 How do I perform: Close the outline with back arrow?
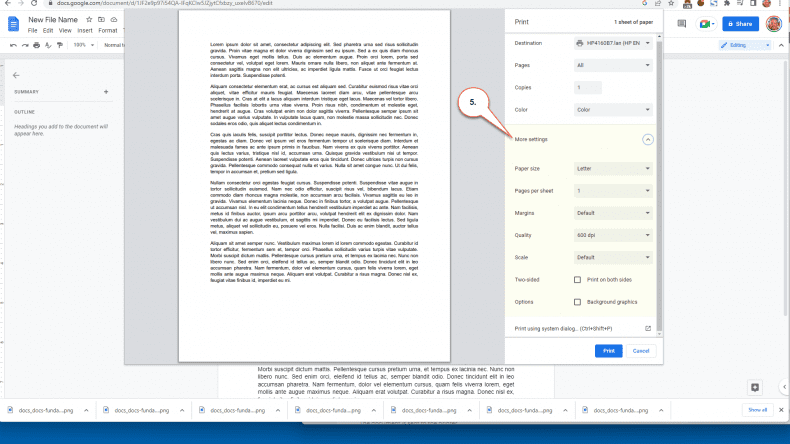tap(16, 75)
